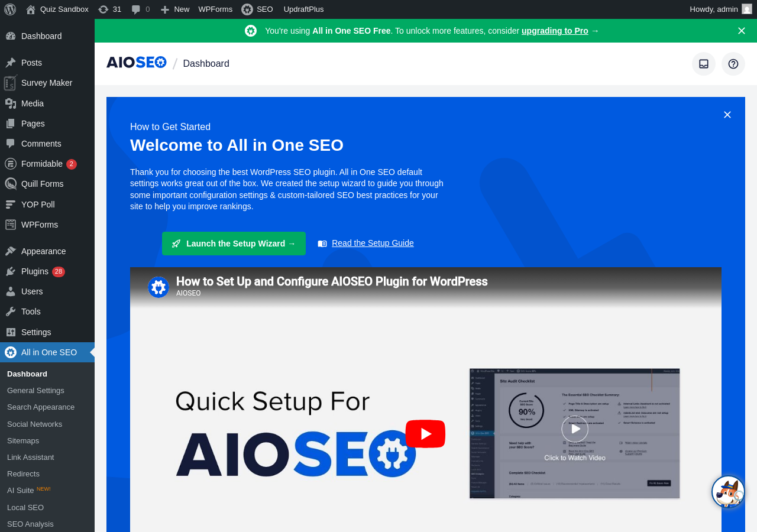Open the notifications inbox icon
Screen dimensions: 757x532
704,64
